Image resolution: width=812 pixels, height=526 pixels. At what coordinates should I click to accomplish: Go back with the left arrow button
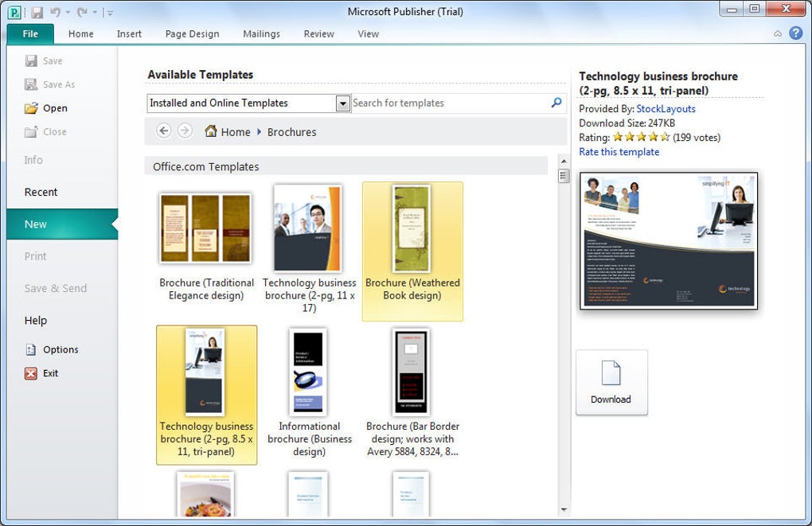[x=164, y=131]
